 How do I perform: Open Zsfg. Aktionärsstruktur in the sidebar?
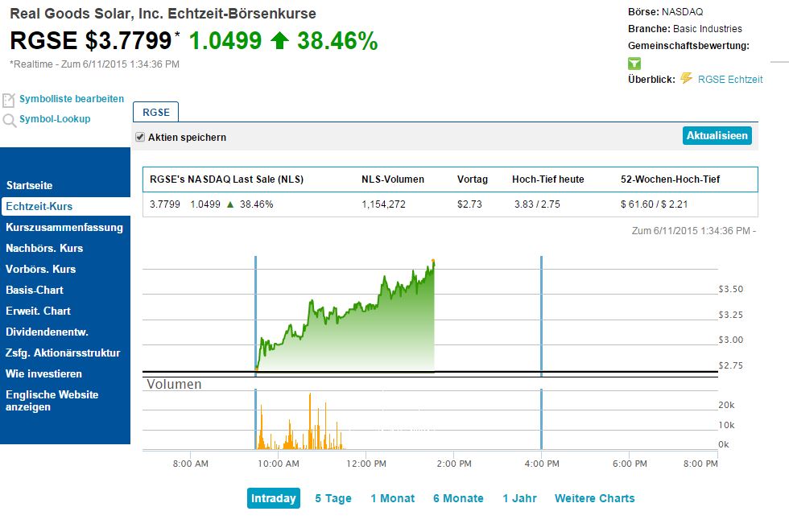tap(63, 353)
